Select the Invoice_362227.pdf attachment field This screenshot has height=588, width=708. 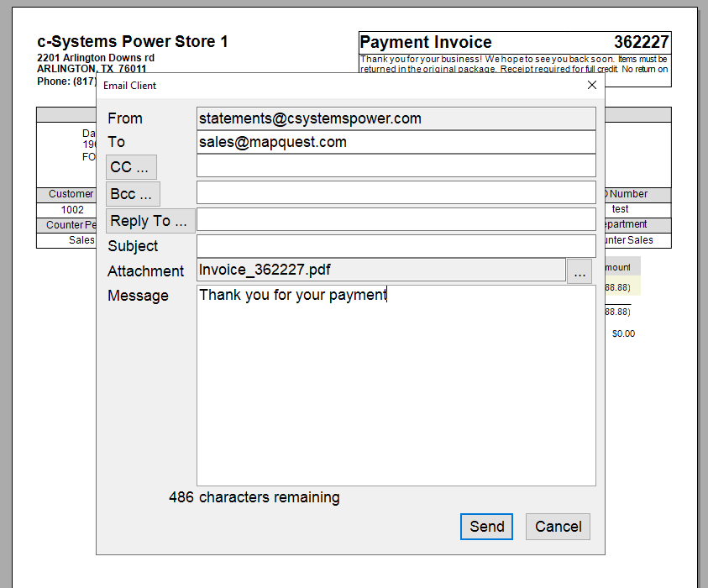coord(380,270)
